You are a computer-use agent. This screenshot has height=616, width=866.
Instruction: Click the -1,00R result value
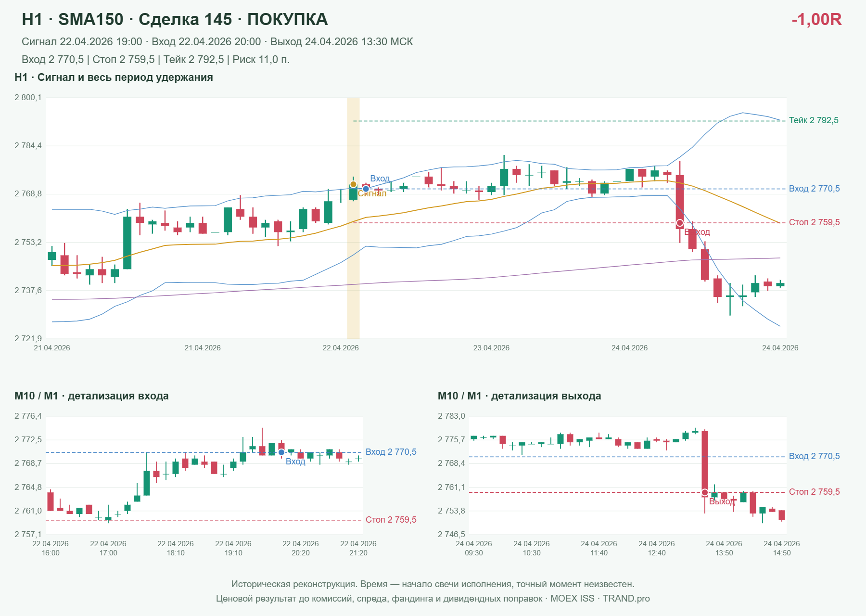[816, 19]
